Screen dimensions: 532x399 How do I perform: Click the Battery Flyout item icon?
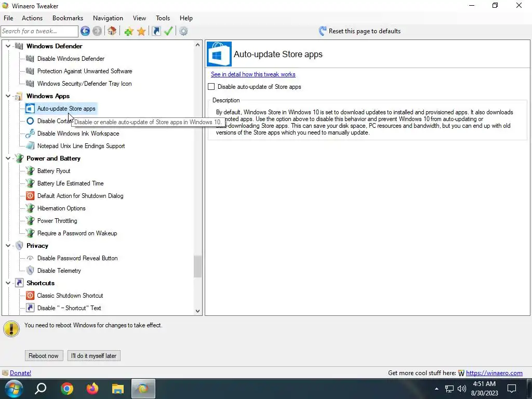coord(30,170)
